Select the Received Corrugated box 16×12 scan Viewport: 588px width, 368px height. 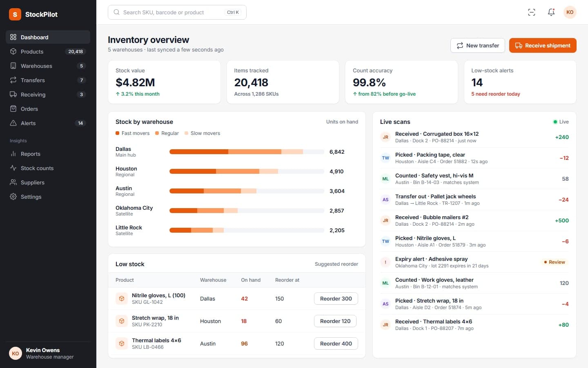click(474, 137)
